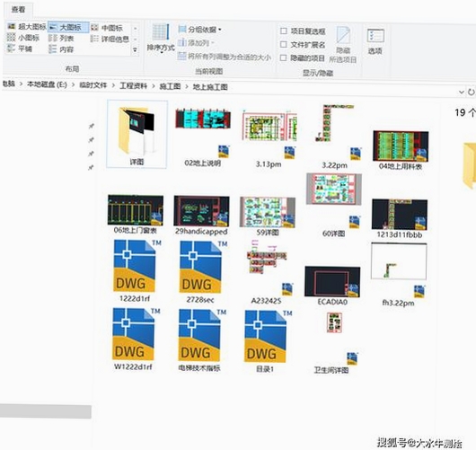Select the 2728sec DWG file icon

click(x=200, y=267)
